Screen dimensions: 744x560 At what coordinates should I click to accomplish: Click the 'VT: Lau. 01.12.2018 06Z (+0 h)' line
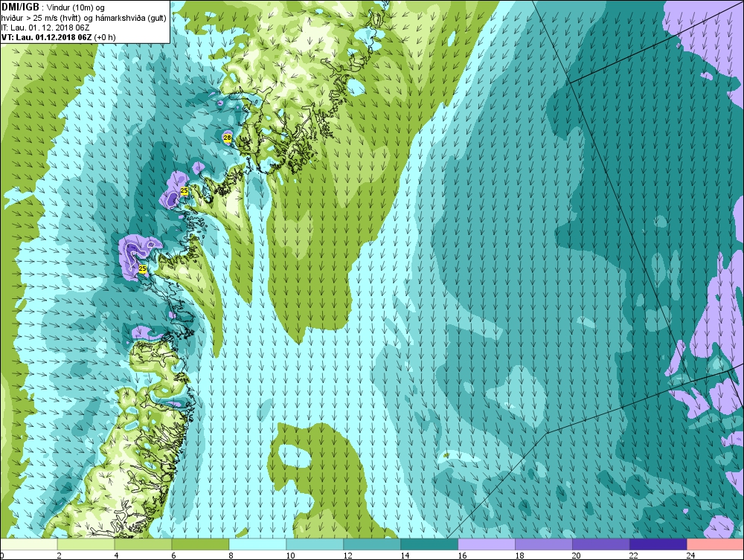coord(58,37)
